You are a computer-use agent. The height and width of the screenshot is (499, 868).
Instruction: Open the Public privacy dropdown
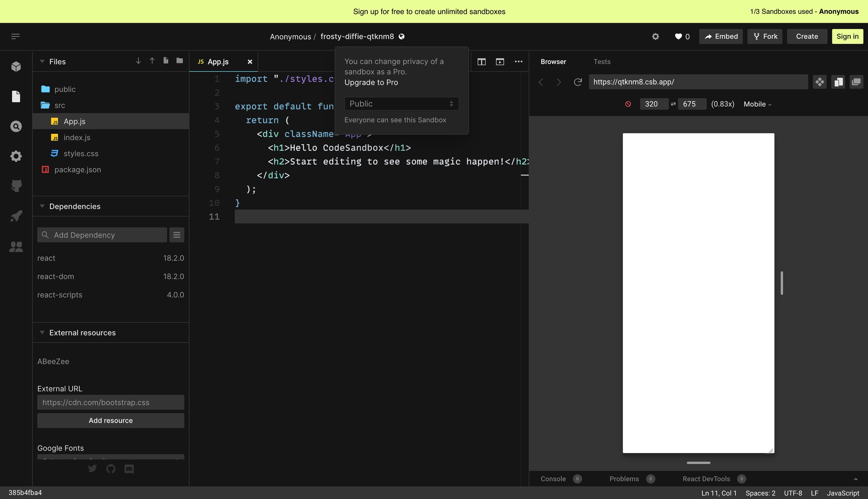click(x=401, y=103)
